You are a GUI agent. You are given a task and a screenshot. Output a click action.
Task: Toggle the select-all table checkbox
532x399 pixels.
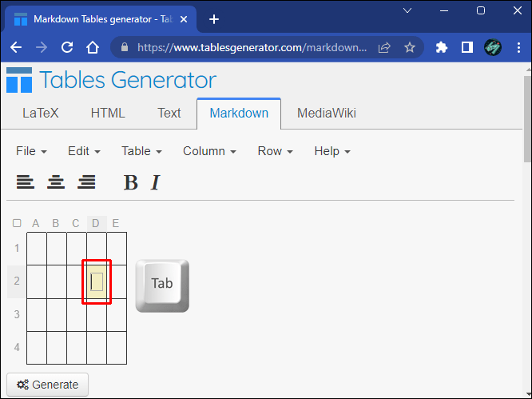point(17,223)
